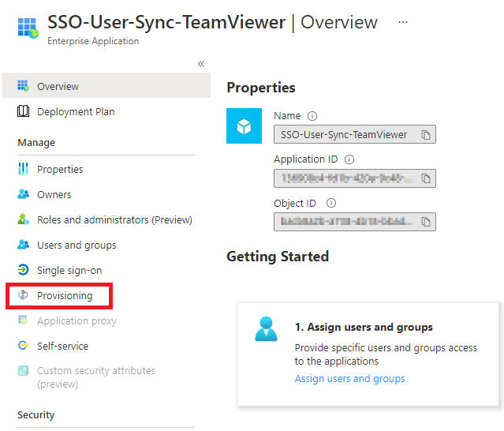Open the Deployment Plan page

(x=76, y=111)
